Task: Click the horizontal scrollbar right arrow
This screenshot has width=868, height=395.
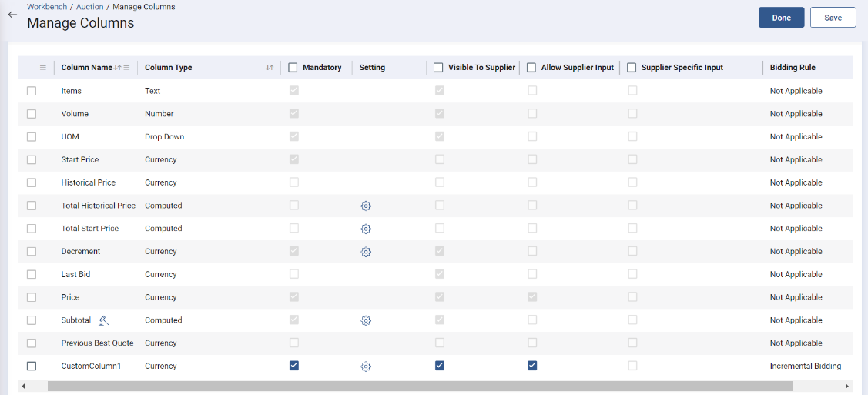Action: tap(847, 386)
